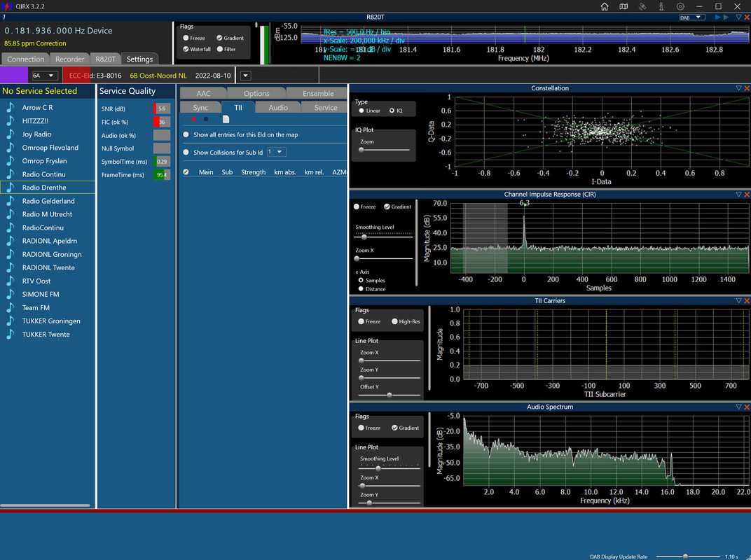Open the home view icon
This screenshot has width=751, height=560.
click(605, 6)
